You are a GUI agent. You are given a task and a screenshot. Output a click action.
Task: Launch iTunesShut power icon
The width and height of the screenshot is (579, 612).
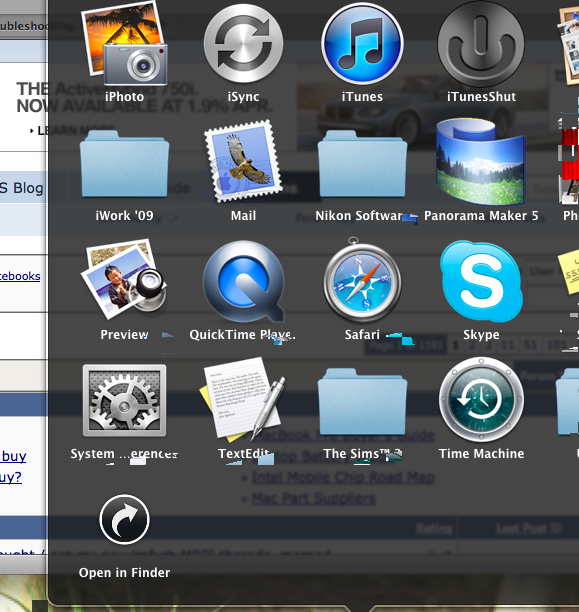click(x=481, y=44)
